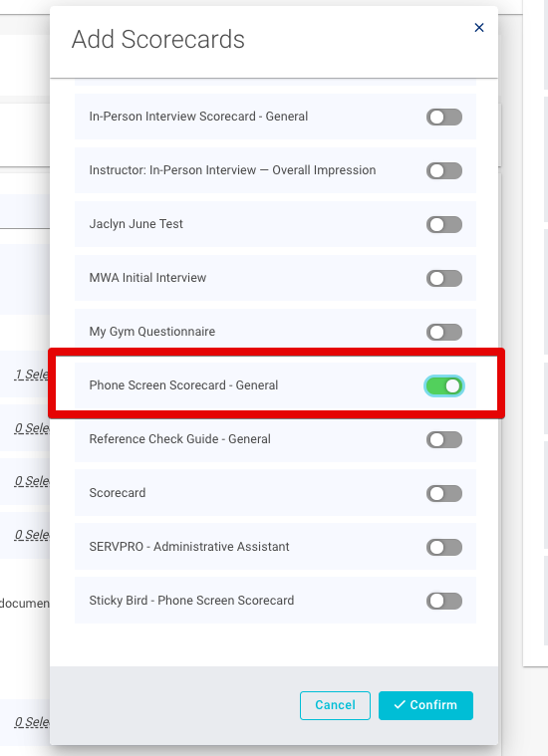Cancel adding scorecards
Screen dimensions: 548x756
pos(335,705)
